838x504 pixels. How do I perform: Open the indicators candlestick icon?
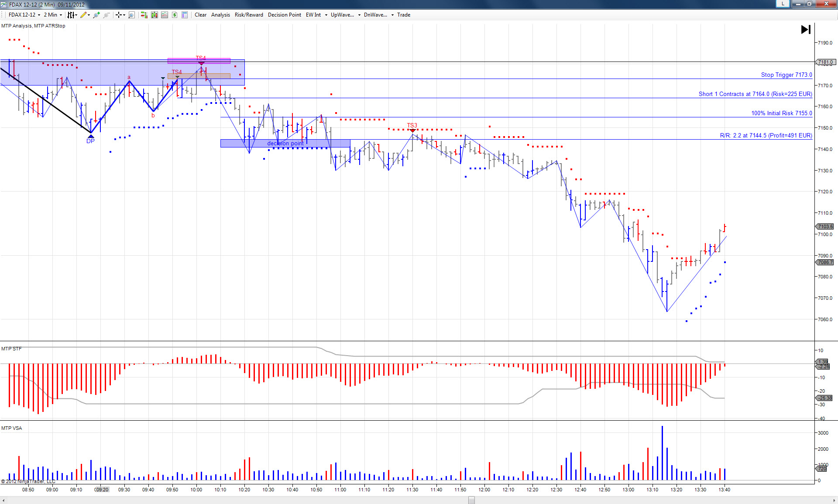point(154,15)
